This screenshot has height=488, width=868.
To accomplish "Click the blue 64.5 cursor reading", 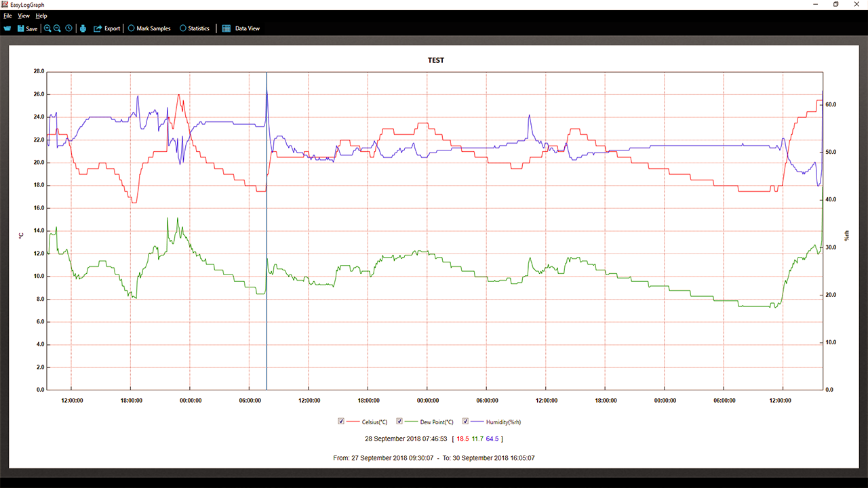I will pyautogui.click(x=492, y=439).
